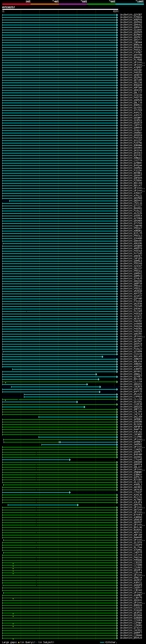Open hit UniRef100_Q2V3B7
The height and width of the screenshot is (644, 146).
click(131, 15)
